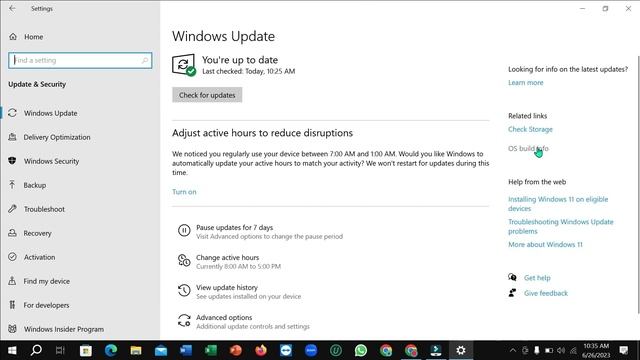Image resolution: width=640 pixels, height=360 pixels.
Task: Go back using the Settings back arrow
Action: (x=12, y=9)
